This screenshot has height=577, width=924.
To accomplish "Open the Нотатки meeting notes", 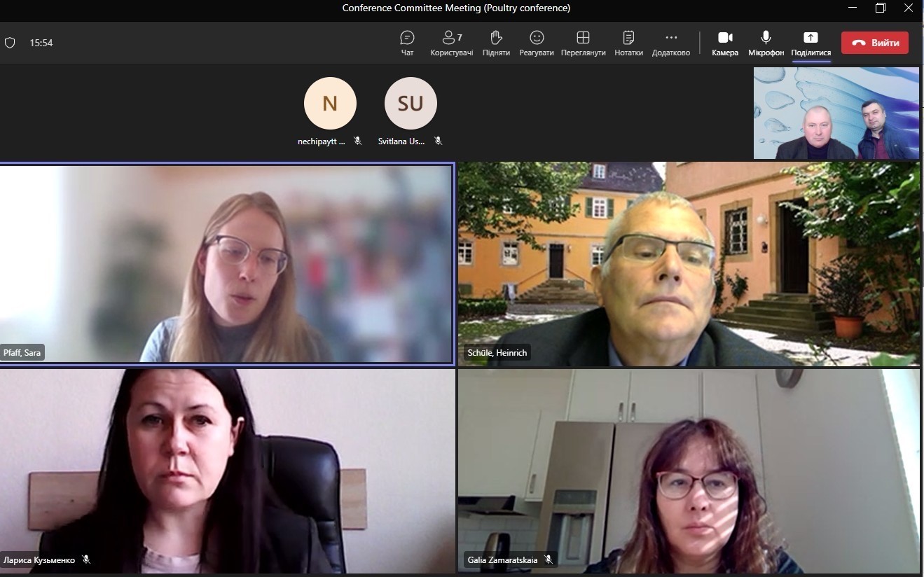I will 628,43.
